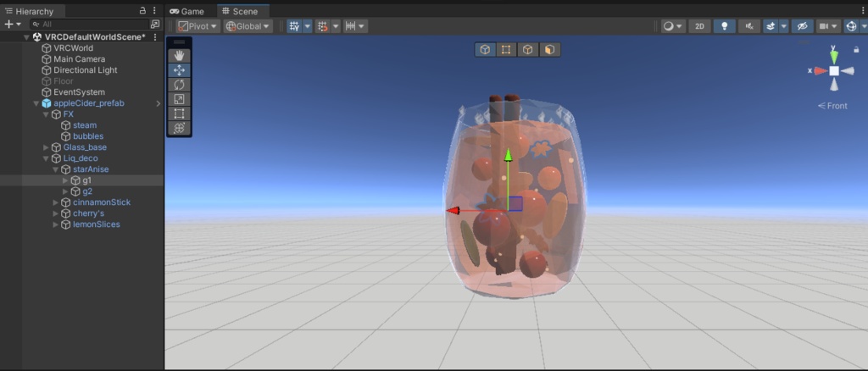Select the Scale tool
The width and height of the screenshot is (868, 371).
coord(180,99)
